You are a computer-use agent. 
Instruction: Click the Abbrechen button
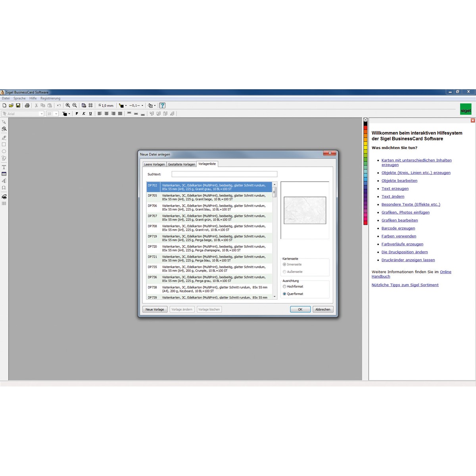(323, 309)
